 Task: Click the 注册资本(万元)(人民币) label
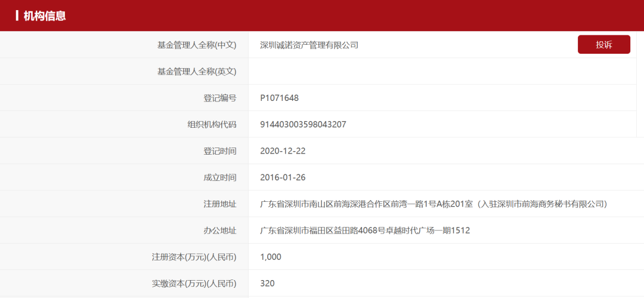click(x=194, y=257)
